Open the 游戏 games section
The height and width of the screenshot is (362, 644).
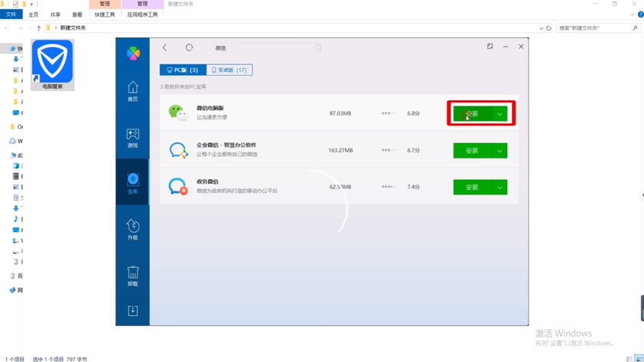coord(132,138)
